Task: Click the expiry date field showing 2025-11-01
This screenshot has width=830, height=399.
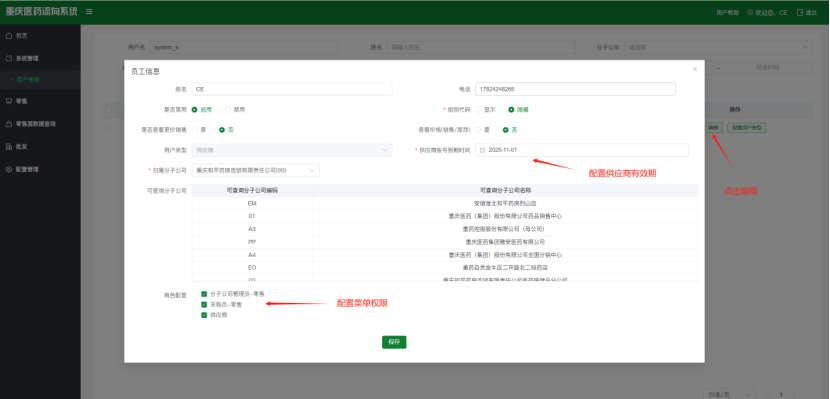Action: 582,150
